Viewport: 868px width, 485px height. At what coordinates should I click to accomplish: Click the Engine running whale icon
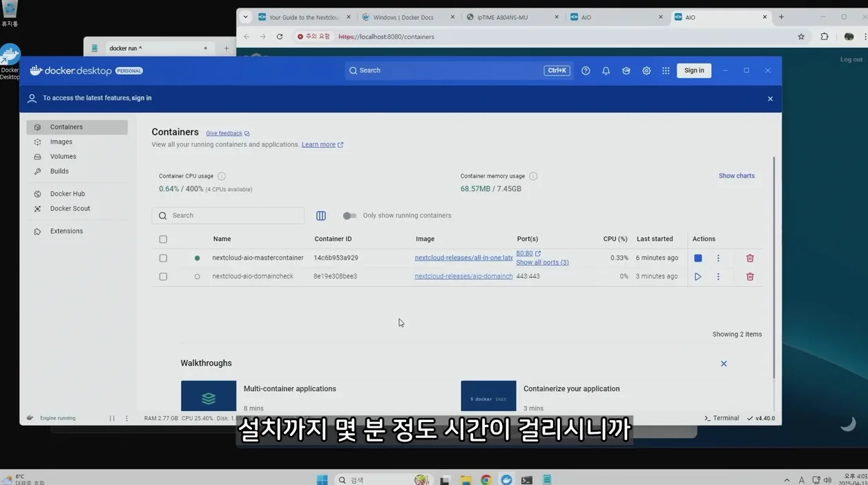coord(30,418)
